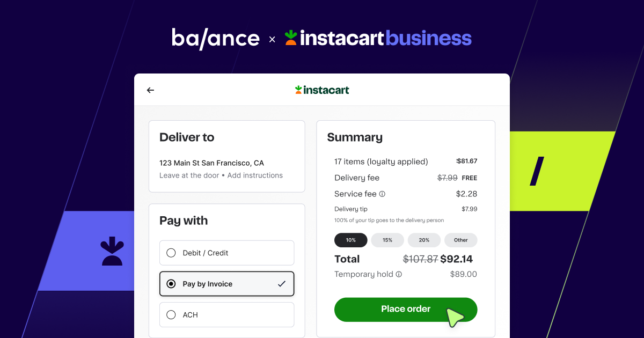This screenshot has width=644, height=338.
Task: Choose the 10% tip option
Action: click(351, 240)
